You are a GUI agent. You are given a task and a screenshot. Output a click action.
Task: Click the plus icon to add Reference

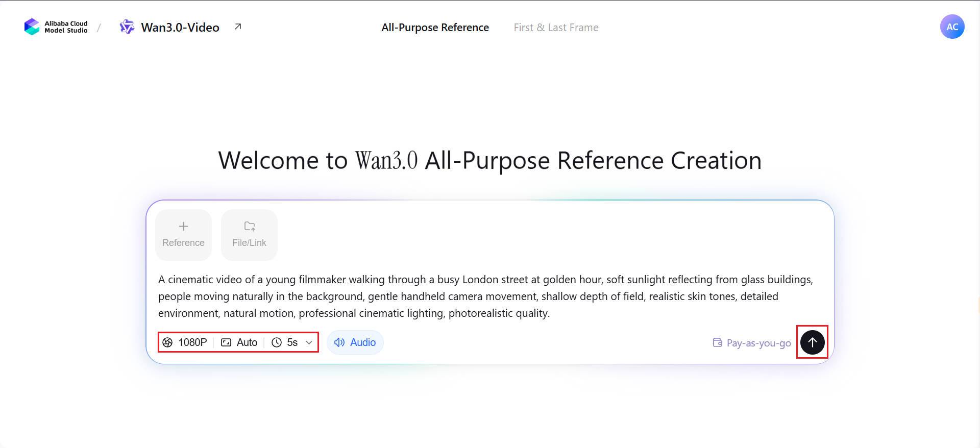click(183, 226)
